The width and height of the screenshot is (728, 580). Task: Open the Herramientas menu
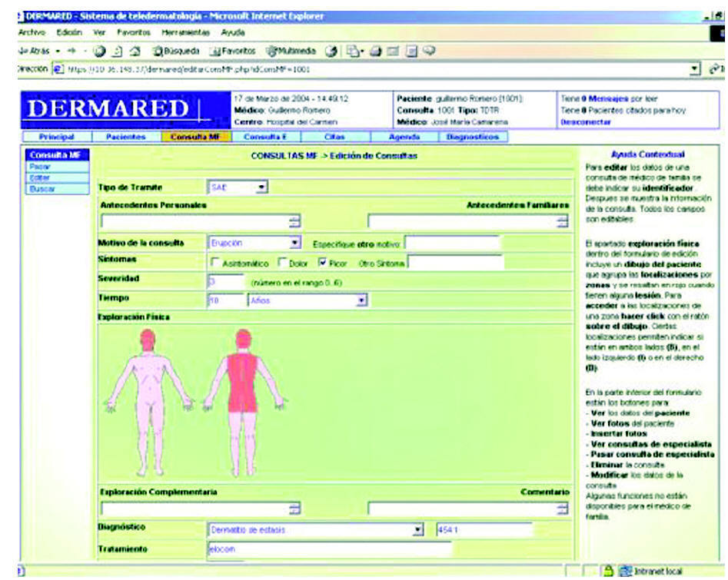pyautogui.click(x=184, y=33)
